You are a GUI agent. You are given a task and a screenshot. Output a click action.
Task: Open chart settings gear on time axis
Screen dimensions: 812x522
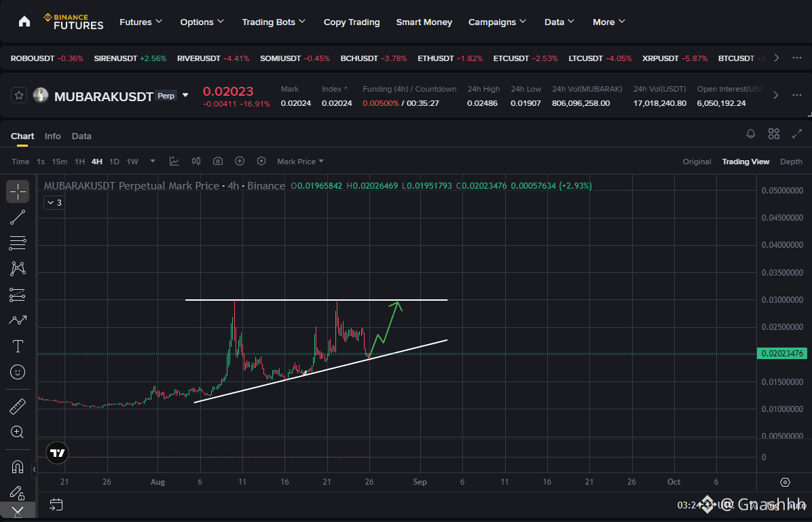pyautogui.click(x=785, y=482)
